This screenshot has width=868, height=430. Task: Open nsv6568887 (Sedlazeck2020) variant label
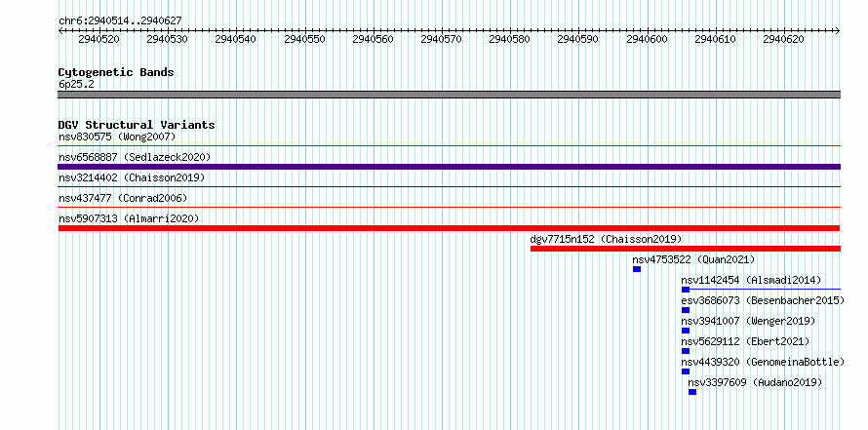[135, 157]
